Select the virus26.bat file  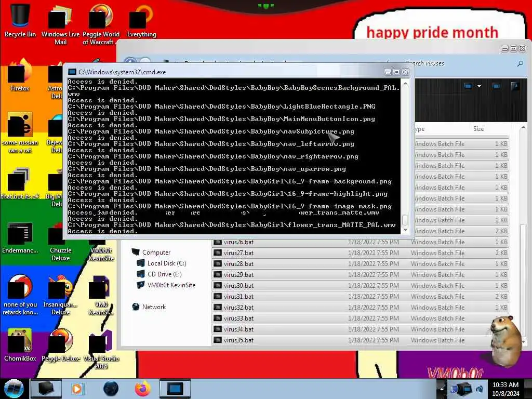pos(361,242)
